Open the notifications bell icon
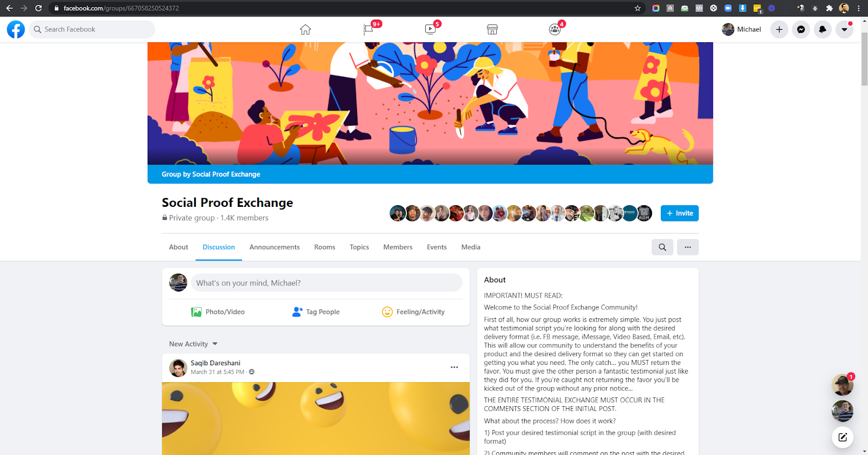This screenshot has height=455, width=868. pos(822,29)
